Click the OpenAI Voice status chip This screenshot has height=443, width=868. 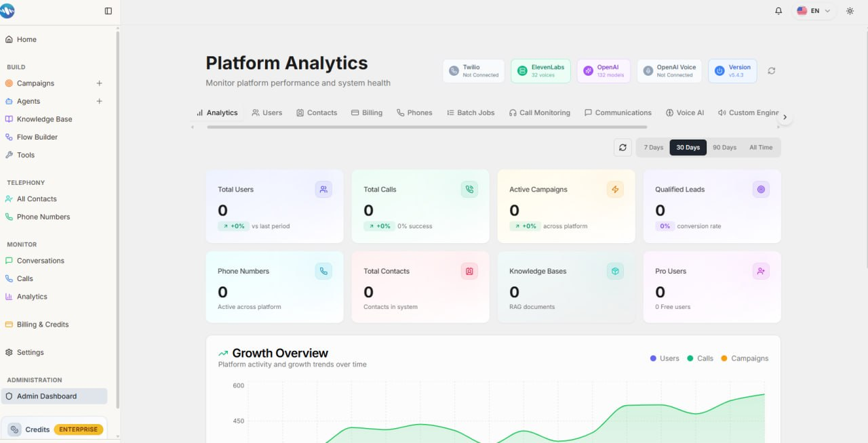pos(669,71)
